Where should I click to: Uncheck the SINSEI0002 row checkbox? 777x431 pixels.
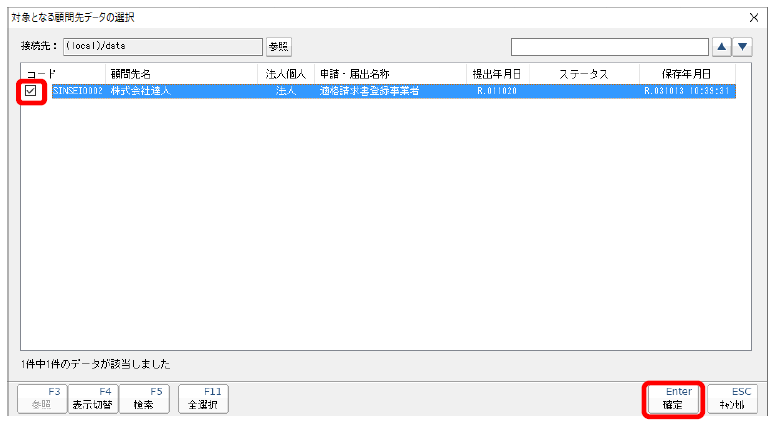(x=32, y=91)
